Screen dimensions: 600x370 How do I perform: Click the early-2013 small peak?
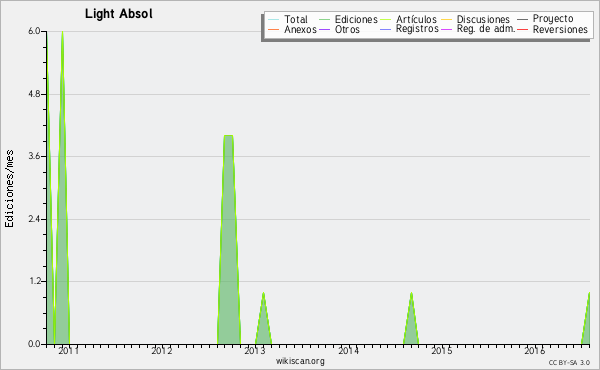point(263,318)
